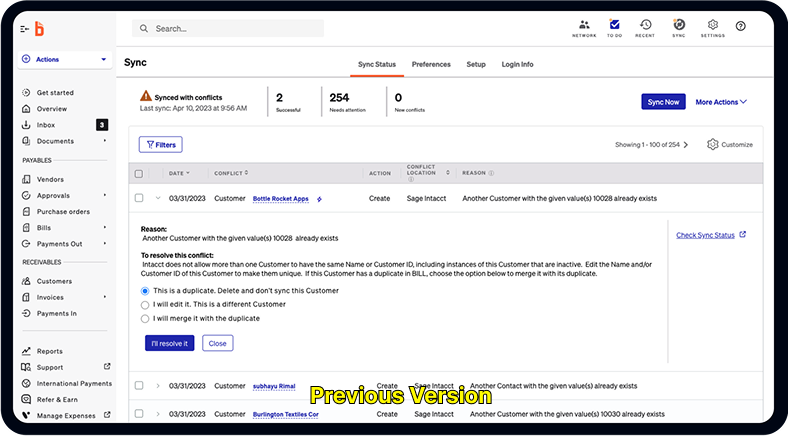Open the More Actions dropdown
Screen dimensions: 788x436
click(721, 102)
